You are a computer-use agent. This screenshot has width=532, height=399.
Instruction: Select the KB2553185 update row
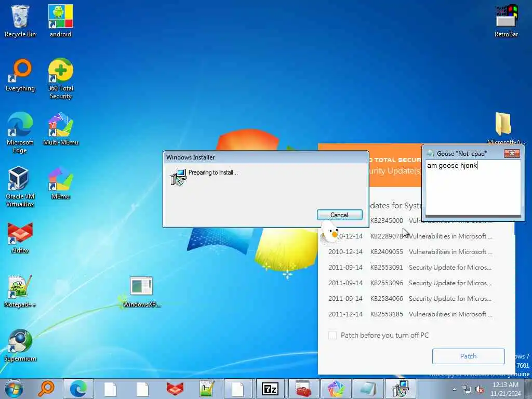click(410, 314)
